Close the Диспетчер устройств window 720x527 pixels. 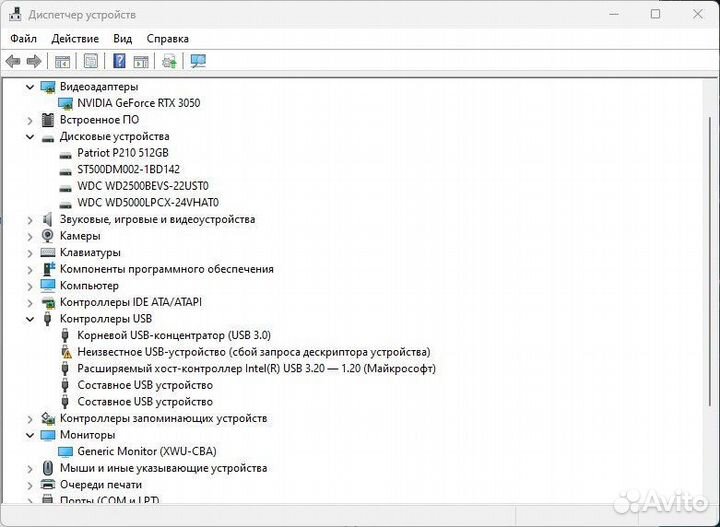click(x=698, y=14)
